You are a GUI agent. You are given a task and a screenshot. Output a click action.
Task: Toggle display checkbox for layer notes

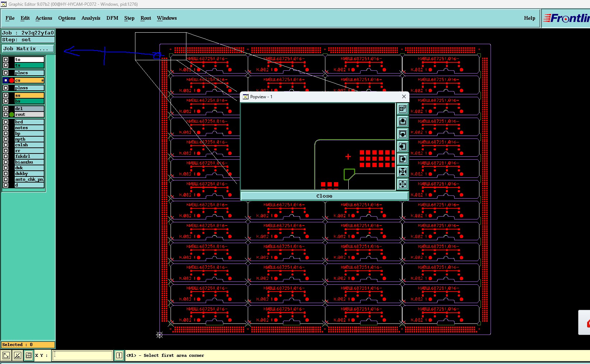(6, 128)
